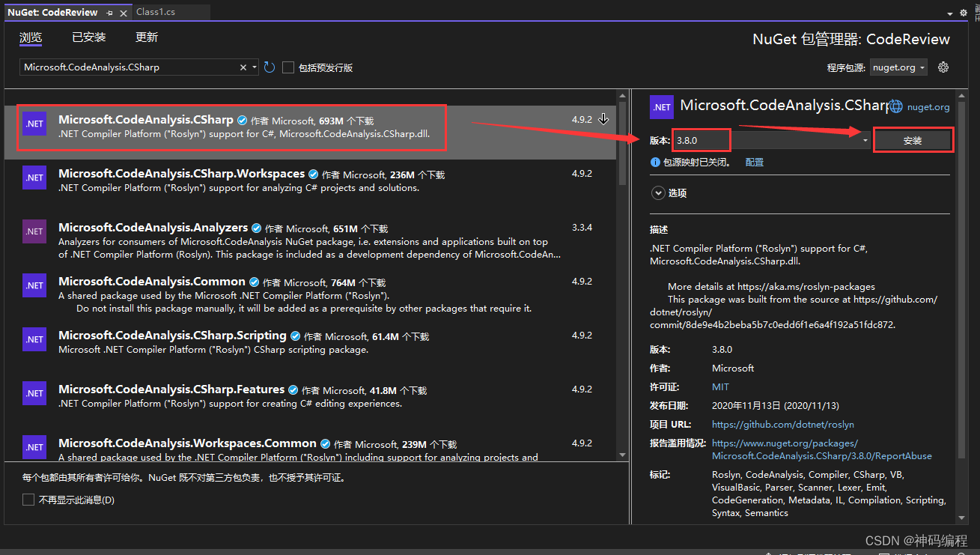Click the refresh icon beside search box
The height and width of the screenshot is (555, 980).
[x=270, y=67]
